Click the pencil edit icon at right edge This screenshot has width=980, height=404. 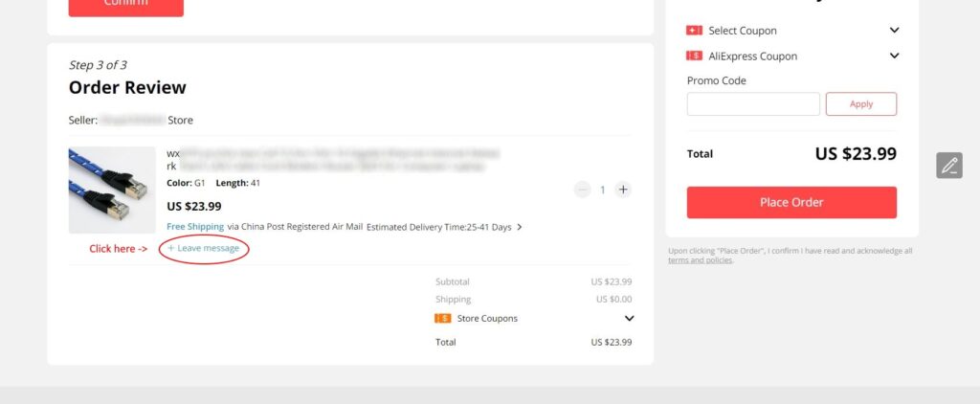click(948, 165)
